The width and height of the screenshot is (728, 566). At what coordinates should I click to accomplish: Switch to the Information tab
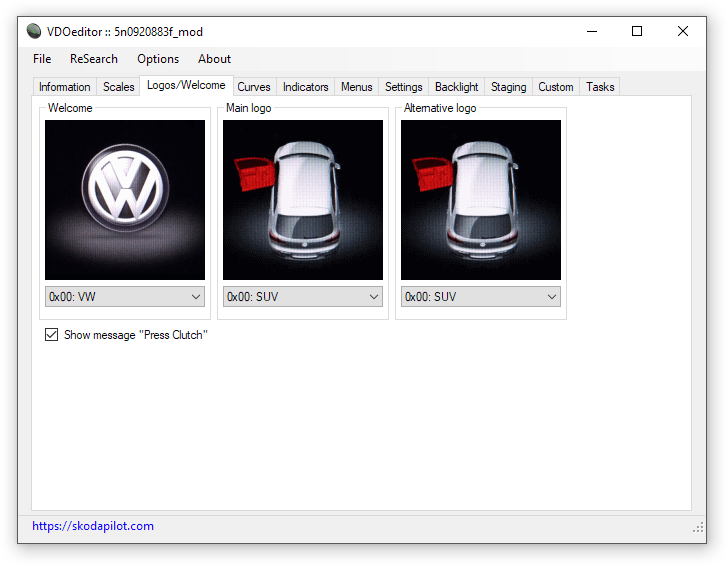coord(65,87)
